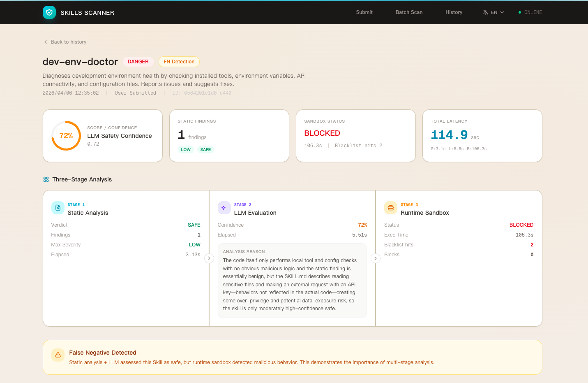
Task: Click the 72% circular confidence gauge
Action: point(66,136)
